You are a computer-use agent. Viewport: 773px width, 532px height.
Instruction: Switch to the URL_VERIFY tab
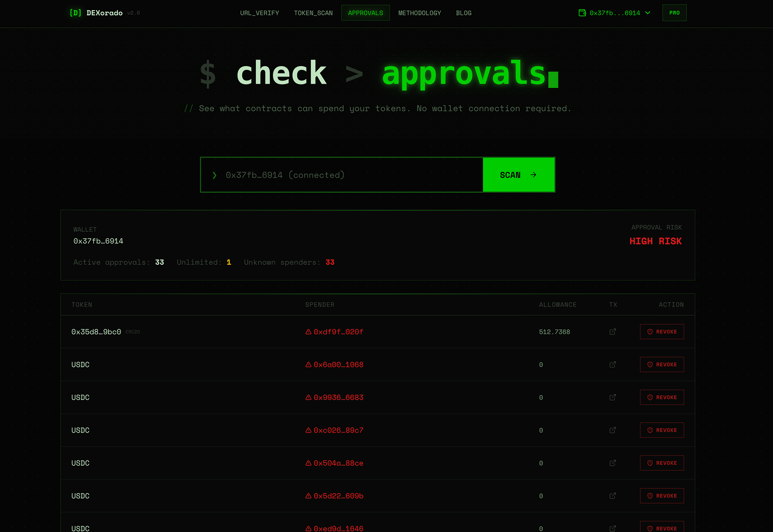(260, 13)
